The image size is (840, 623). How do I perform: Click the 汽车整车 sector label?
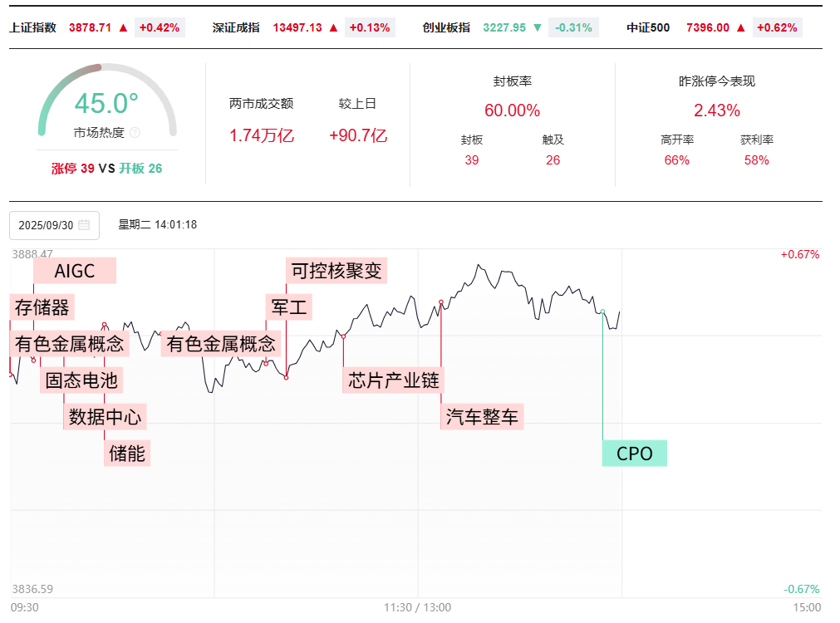[x=482, y=417]
